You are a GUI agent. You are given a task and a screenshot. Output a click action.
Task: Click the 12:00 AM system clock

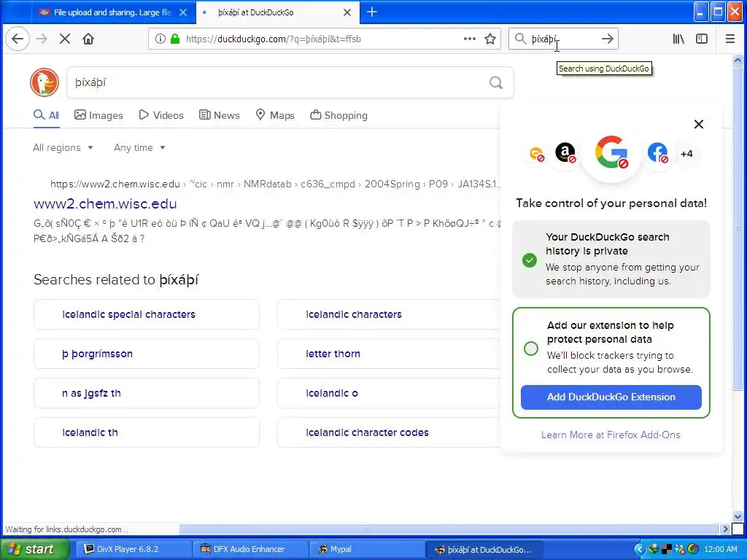pos(720,549)
